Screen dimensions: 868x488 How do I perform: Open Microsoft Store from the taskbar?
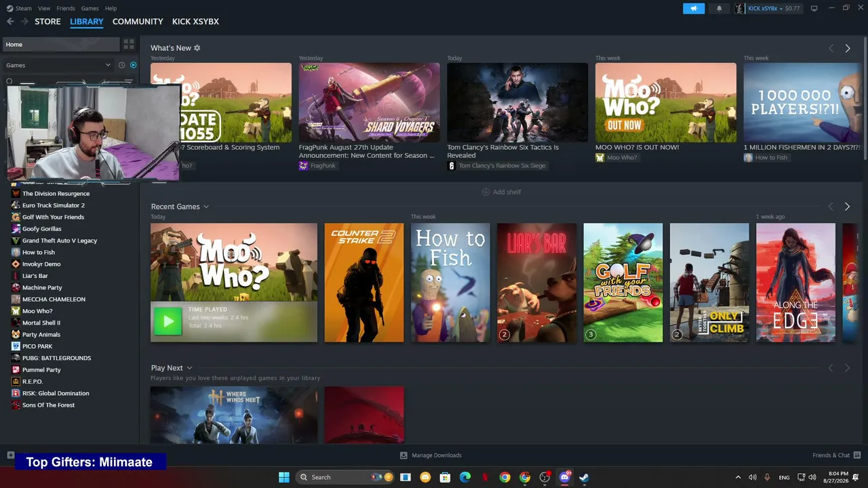pyautogui.click(x=445, y=477)
